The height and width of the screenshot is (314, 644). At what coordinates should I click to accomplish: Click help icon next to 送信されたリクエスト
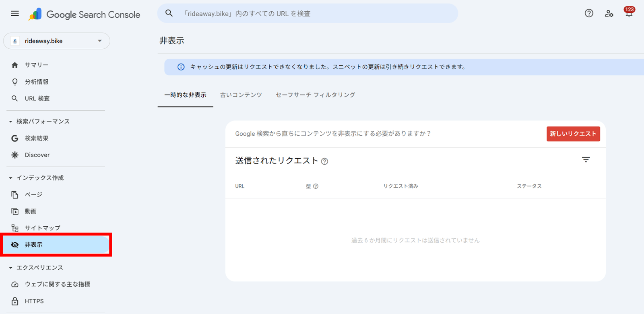(324, 161)
